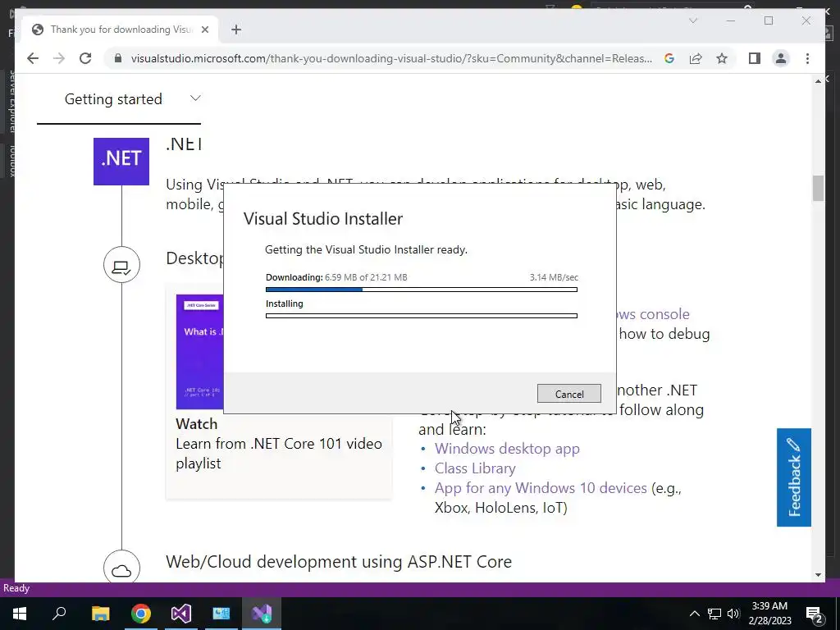Image resolution: width=840 pixels, height=630 pixels.
Task: Switch to Visual Studio in taskbar
Action: [x=181, y=614]
